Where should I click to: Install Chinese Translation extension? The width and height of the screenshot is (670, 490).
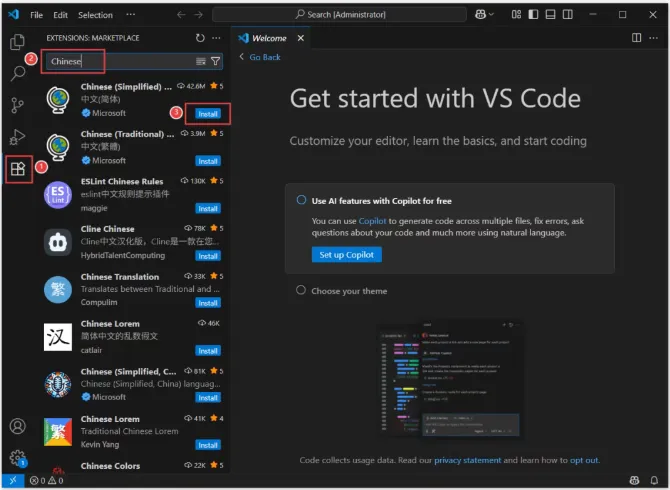pos(208,303)
